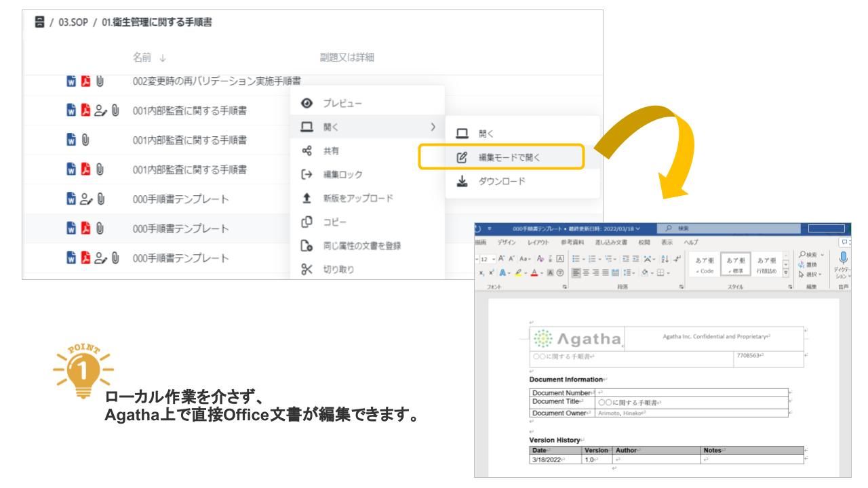This screenshot has height=488, width=868.
Task: Click the sort arrow beside the 名前 header
Action: click(x=162, y=58)
